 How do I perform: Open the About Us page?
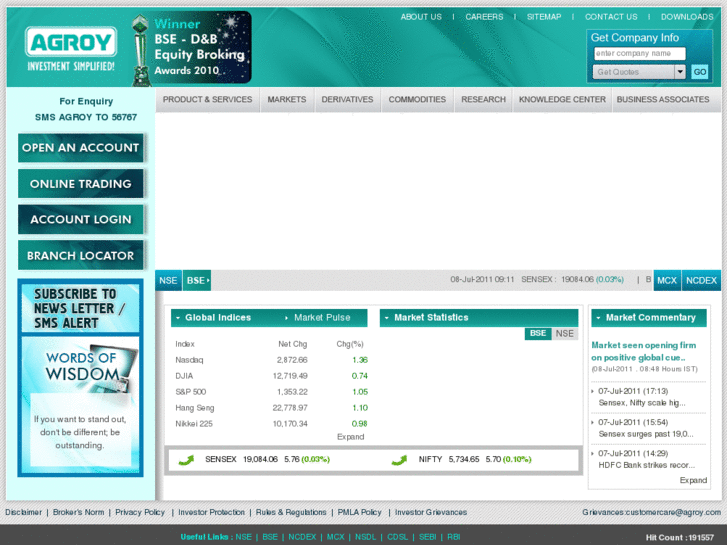pyautogui.click(x=421, y=17)
